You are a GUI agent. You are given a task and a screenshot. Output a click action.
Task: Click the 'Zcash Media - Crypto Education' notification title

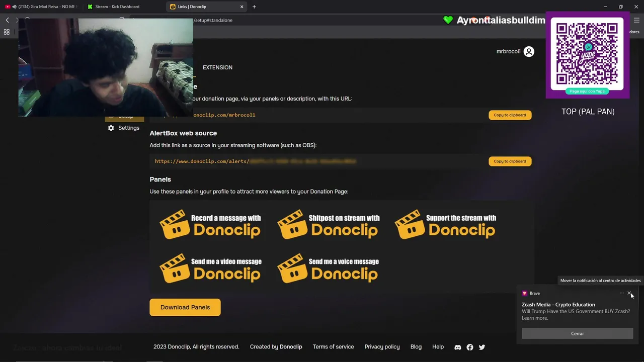point(558,305)
